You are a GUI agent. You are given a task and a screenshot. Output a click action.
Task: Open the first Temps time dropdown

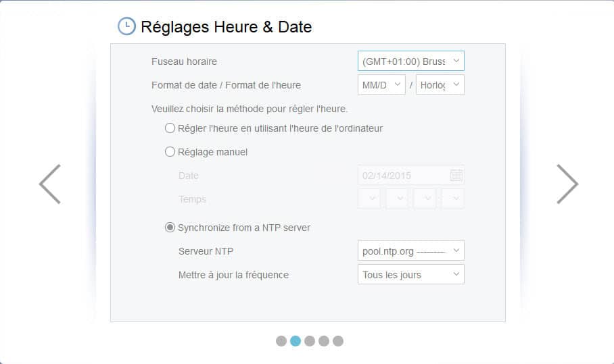pyautogui.click(x=369, y=199)
